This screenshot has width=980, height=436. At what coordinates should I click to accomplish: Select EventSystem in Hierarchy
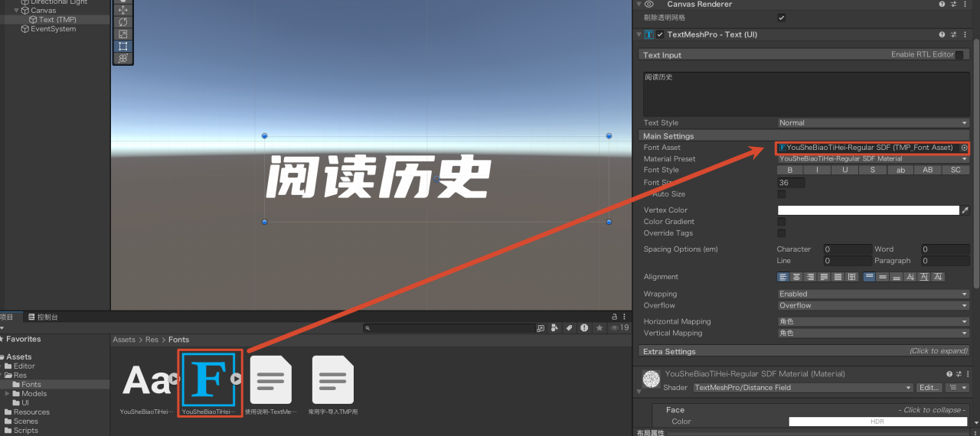[54, 29]
